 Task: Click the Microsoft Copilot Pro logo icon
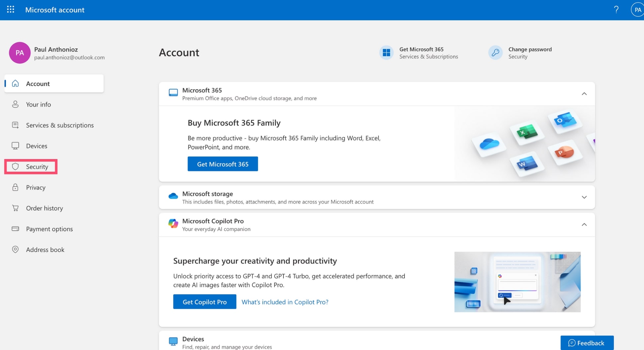click(173, 223)
